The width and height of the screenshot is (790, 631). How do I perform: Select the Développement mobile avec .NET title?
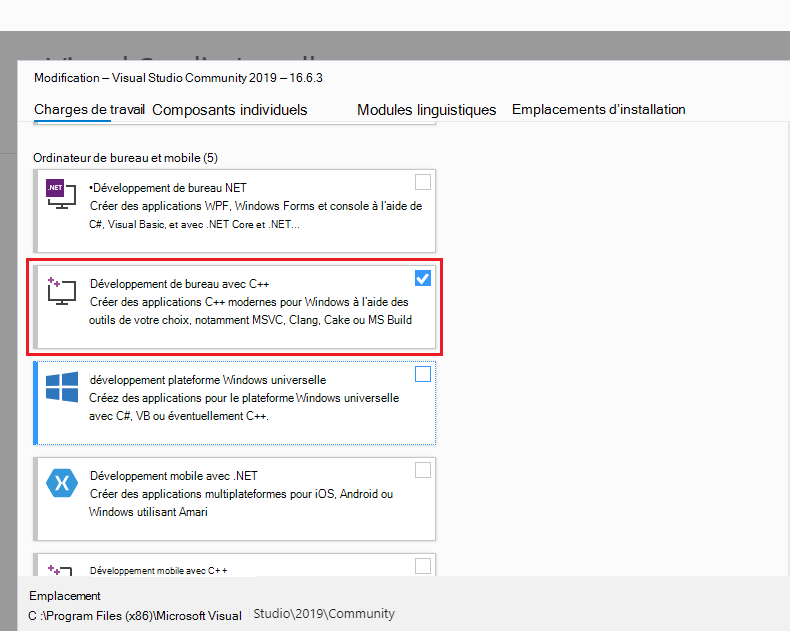point(173,476)
